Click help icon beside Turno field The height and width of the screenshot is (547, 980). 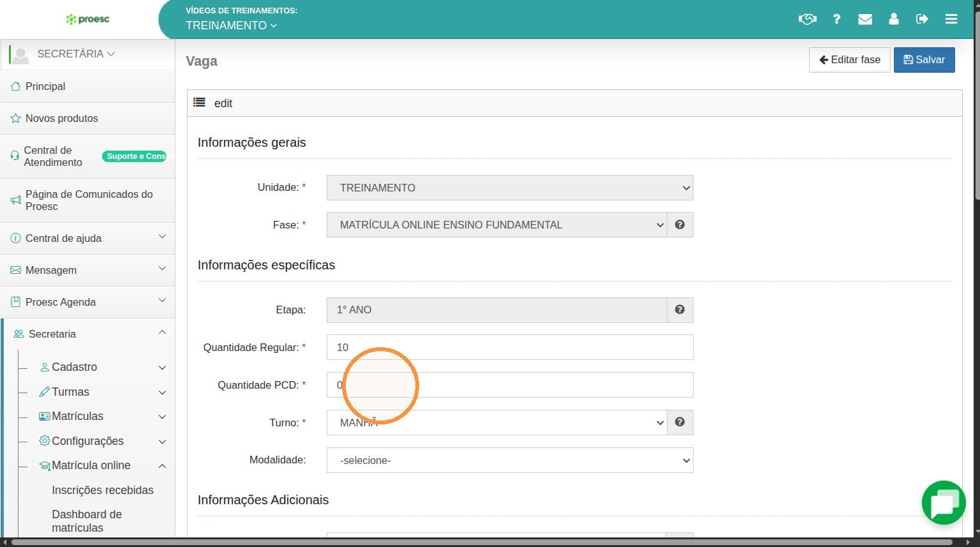(x=680, y=422)
